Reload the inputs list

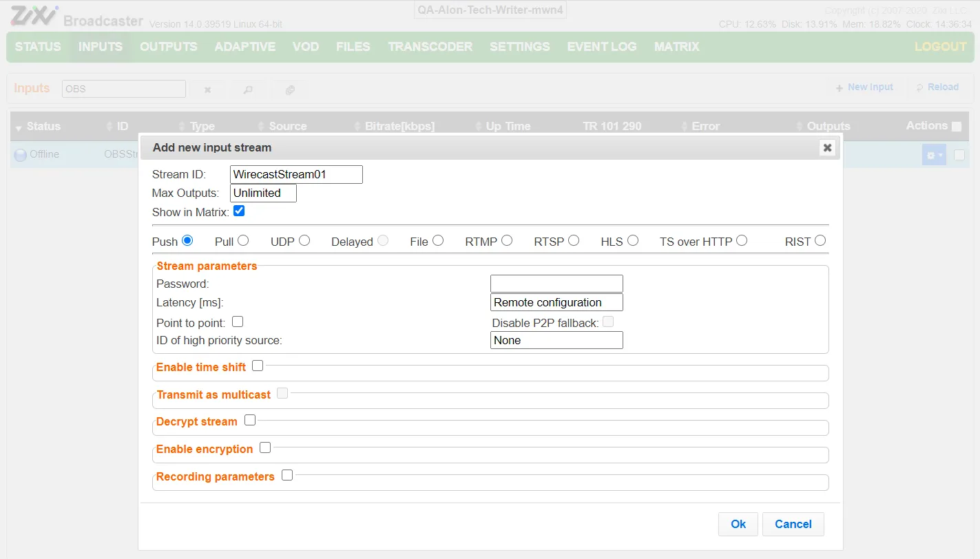(937, 87)
